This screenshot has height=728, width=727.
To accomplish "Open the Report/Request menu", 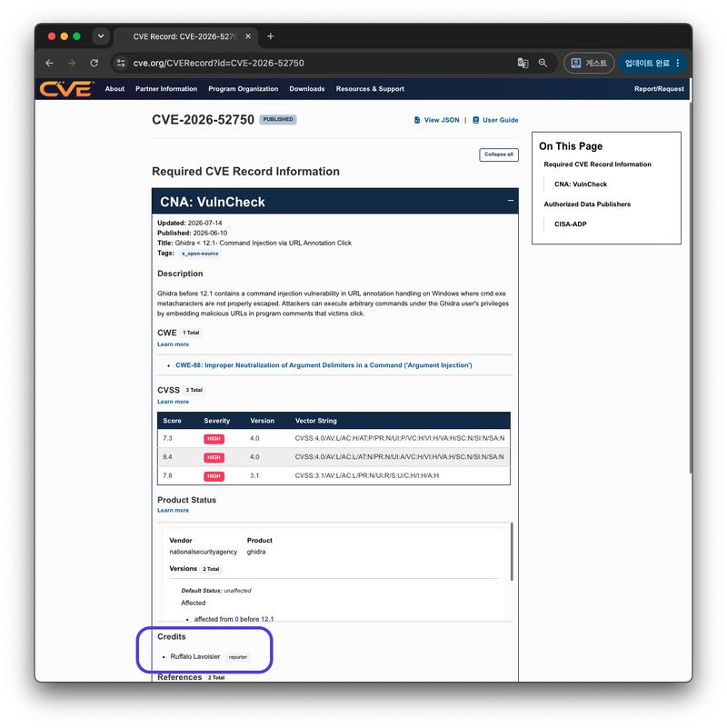I will [x=659, y=89].
